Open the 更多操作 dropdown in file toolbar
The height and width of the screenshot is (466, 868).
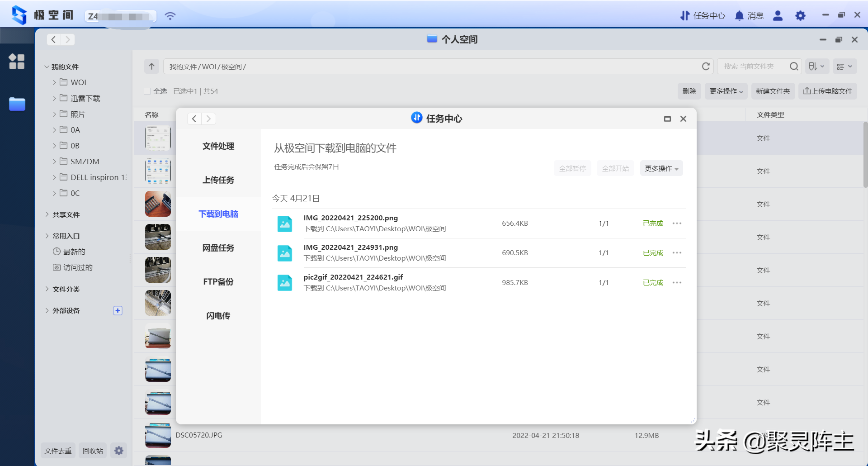point(726,91)
